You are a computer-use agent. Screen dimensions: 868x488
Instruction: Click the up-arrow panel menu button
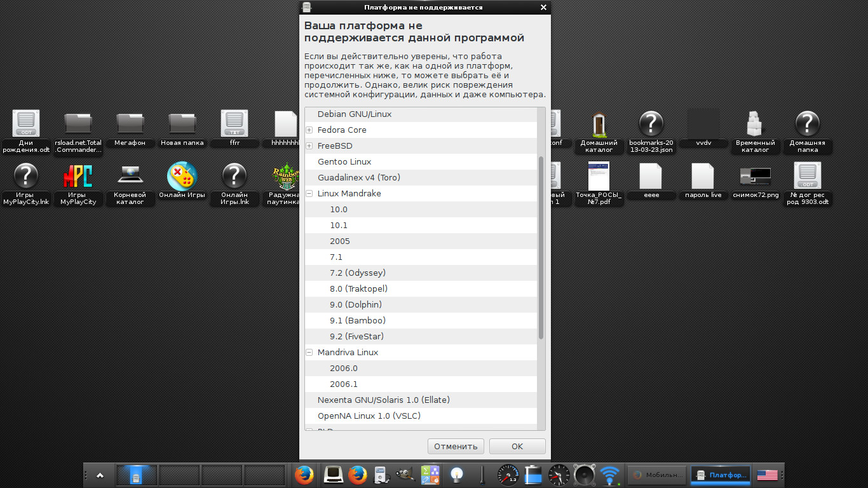pos(100,475)
